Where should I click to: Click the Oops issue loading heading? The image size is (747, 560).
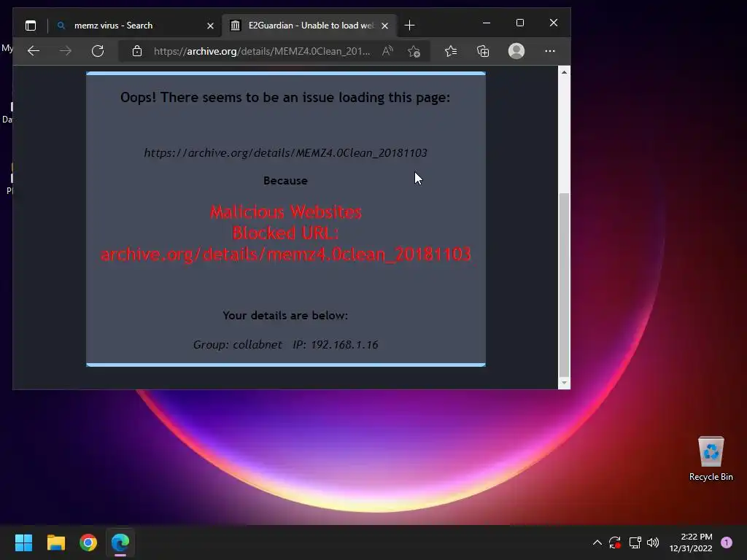point(285,97)
